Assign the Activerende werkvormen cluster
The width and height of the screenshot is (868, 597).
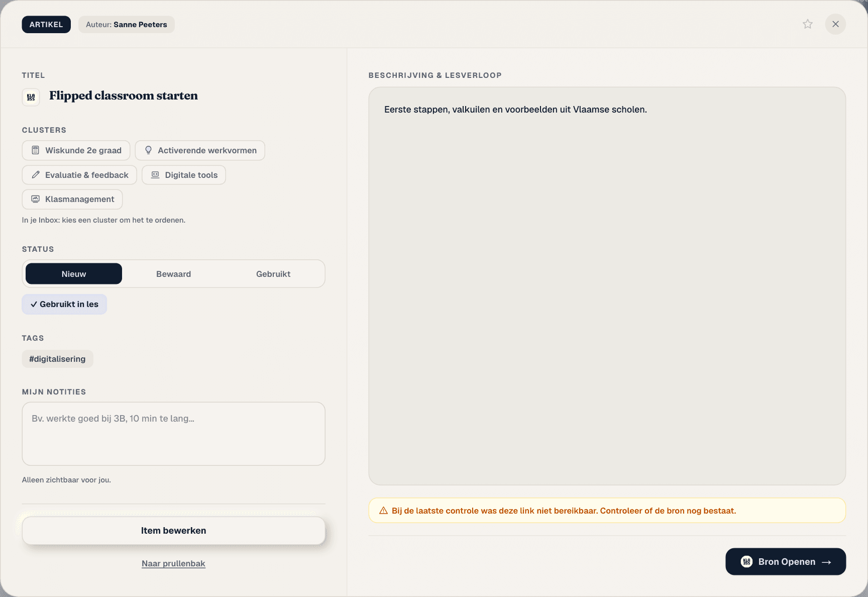pyautogui.click(x=200, y=150)
